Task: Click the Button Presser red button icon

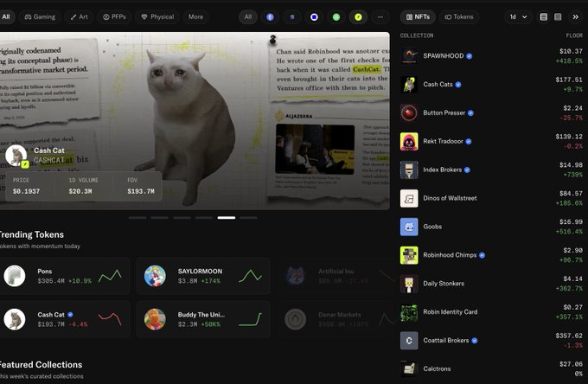Action: pos(409,113)
